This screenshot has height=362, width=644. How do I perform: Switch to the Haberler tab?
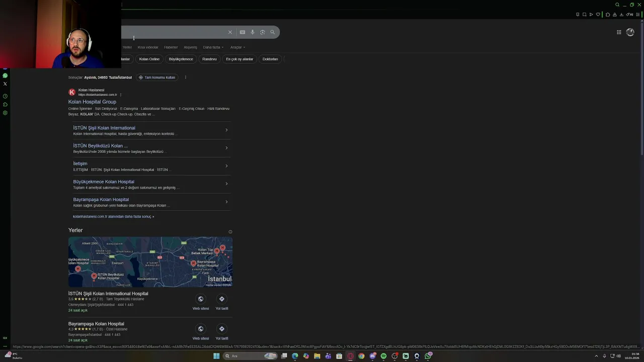pos(171,47)
